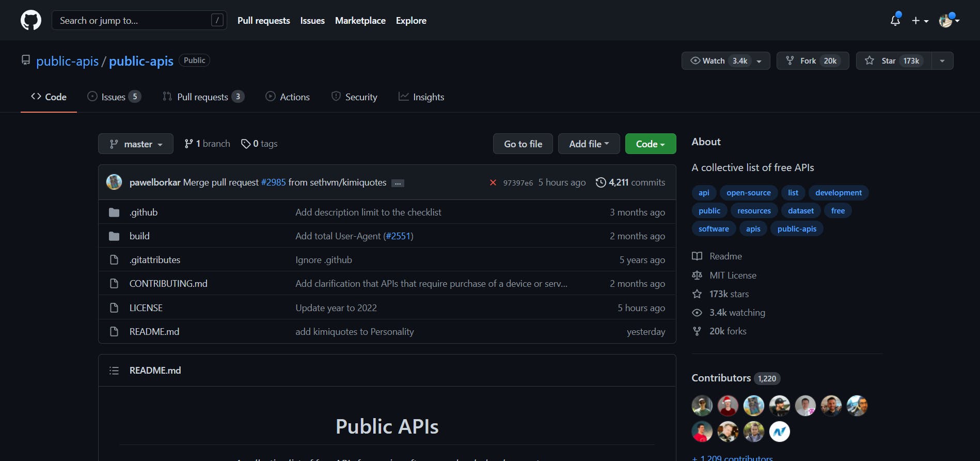
Task: Open the LICENSE file
Action: (146, 308)
